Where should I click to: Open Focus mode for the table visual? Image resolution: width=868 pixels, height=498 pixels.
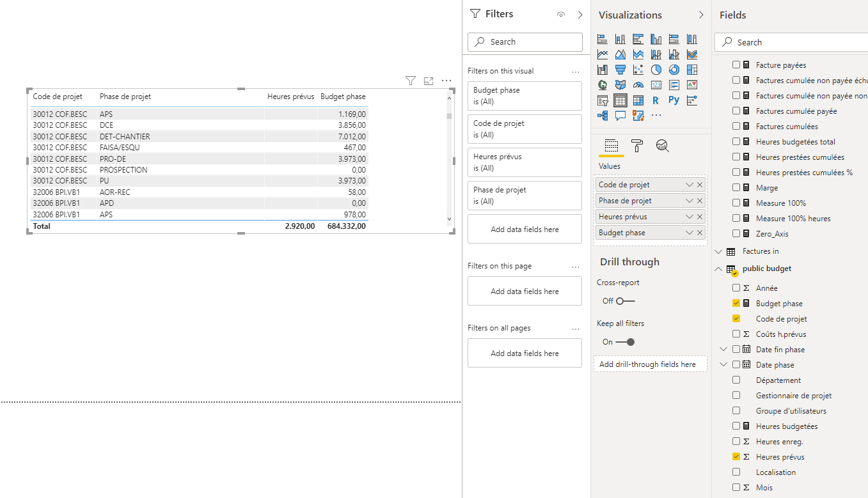(x=429, y=81)
